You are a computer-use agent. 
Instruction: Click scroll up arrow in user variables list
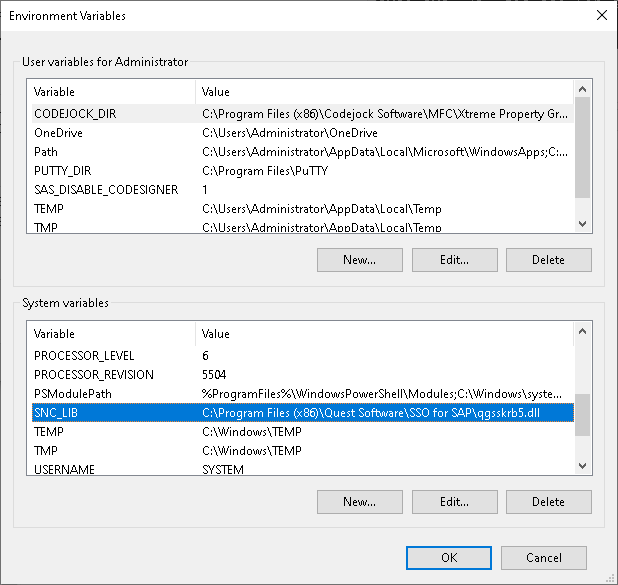point(583,89)
